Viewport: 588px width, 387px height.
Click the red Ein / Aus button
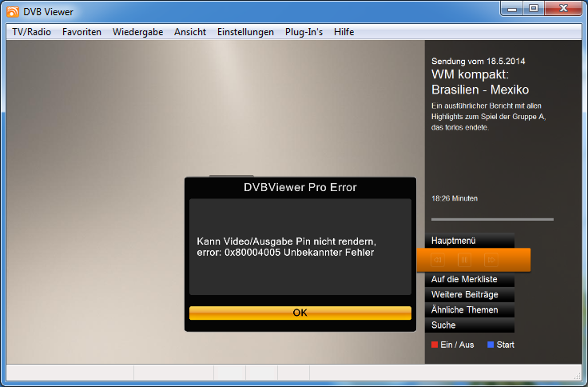pyautogui.click(x=453, y=345)
